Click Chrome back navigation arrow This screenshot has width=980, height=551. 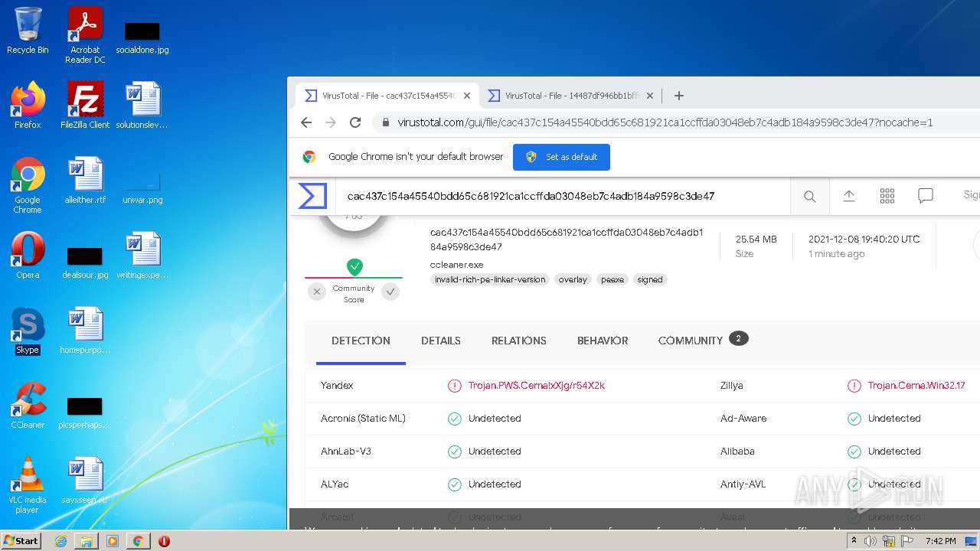tap(306, 122)
